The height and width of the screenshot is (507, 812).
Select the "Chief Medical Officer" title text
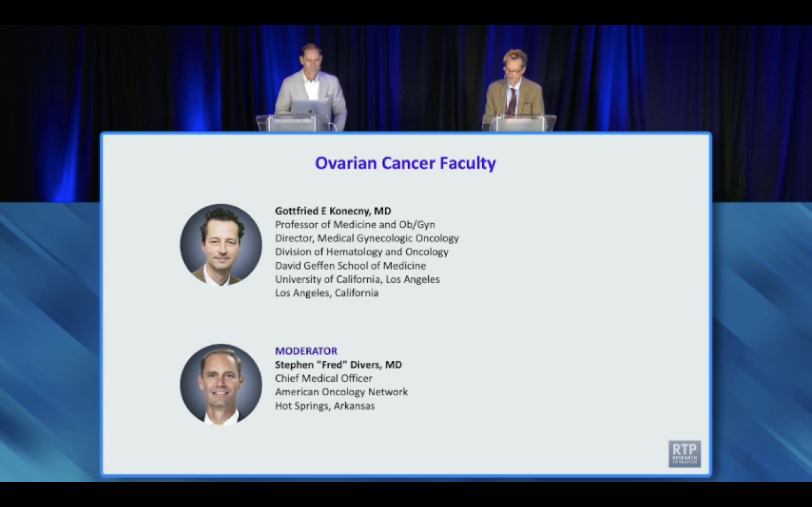[323, 378]
